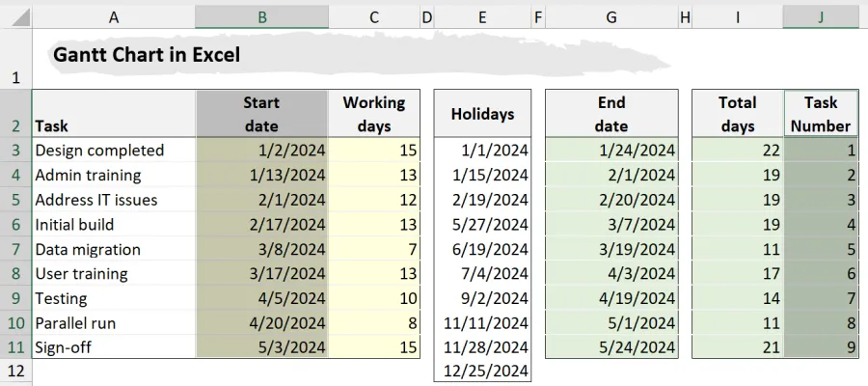Click the "Holidays" header cell
This screenshot has width=868, height=386.
click(x=482, y=114)
